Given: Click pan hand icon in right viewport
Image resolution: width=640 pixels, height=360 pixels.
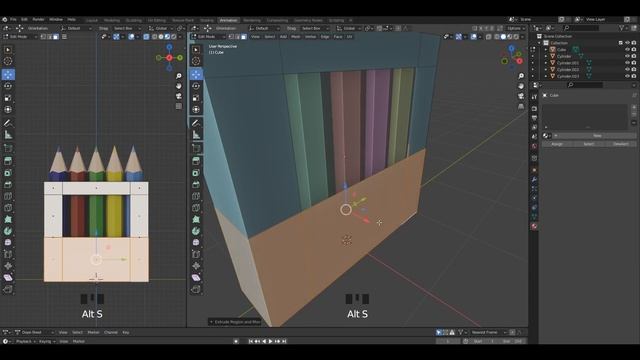Looking at the screenshot, I should point(521,86).
